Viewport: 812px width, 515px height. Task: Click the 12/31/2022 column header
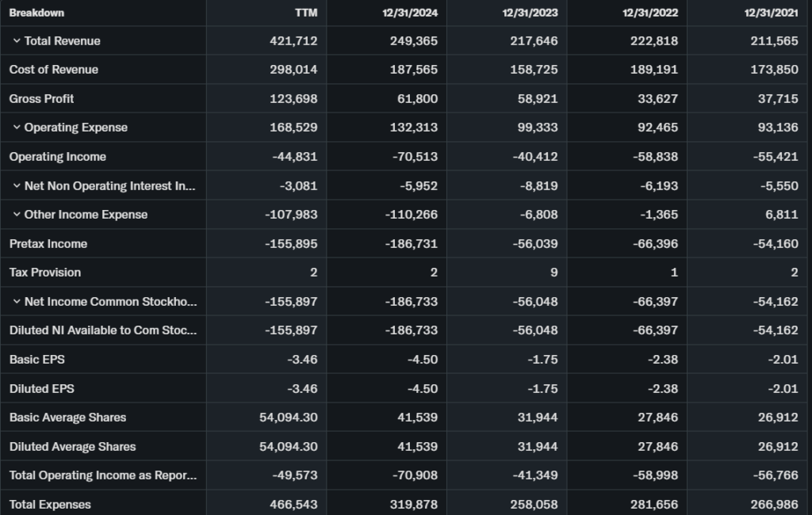pyautogui.click(x=650, y=13)
